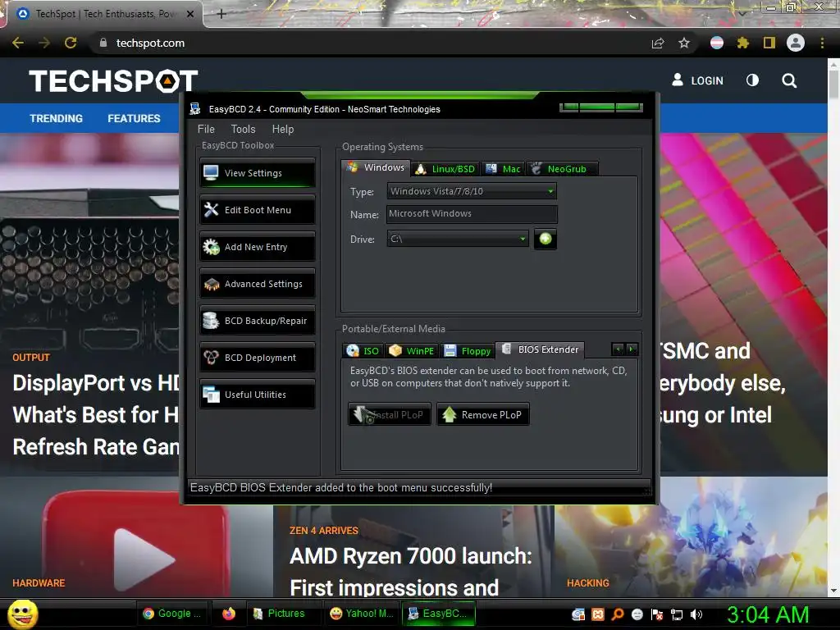Go forward in the Chrome browser
Viewport: 840px width, 630px height.
pos(44,43)
